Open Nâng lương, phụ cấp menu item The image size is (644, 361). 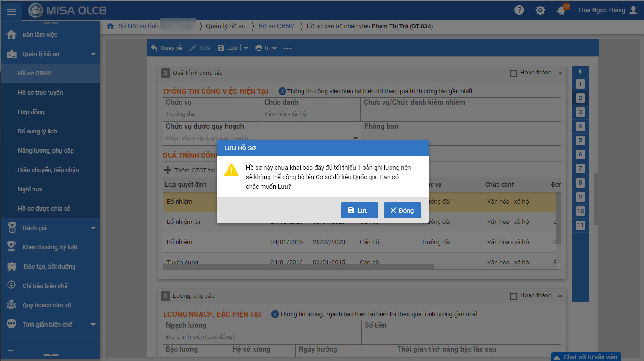click(46, 151)
